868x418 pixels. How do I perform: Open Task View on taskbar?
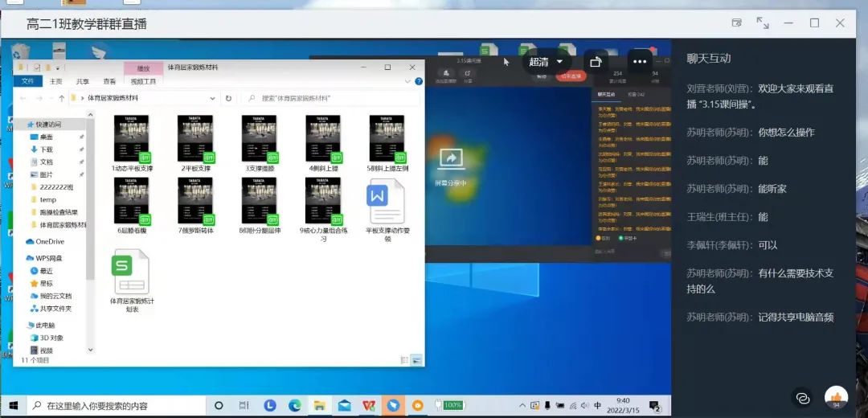pos(244,405)
